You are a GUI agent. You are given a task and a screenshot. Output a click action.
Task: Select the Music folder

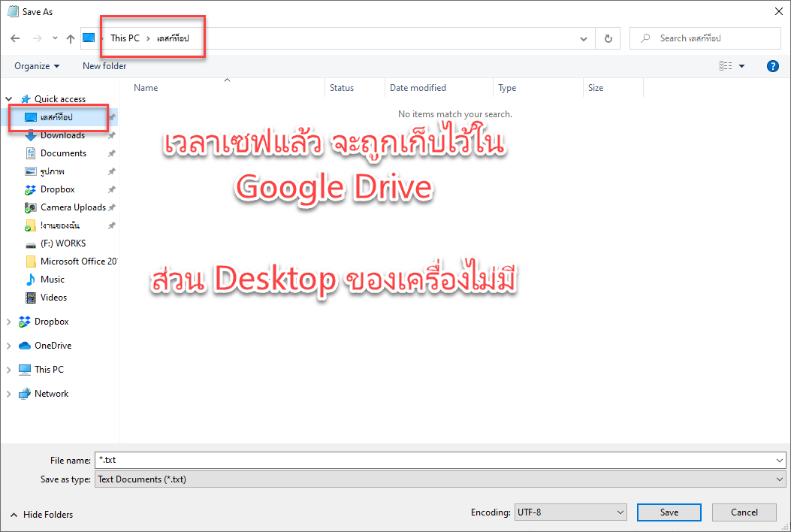[53, 280]
